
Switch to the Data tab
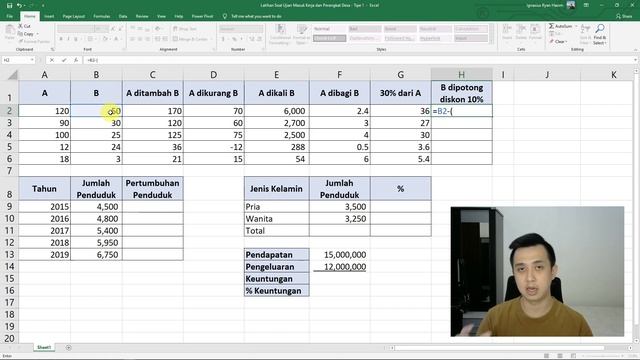(x=123, y=16)
